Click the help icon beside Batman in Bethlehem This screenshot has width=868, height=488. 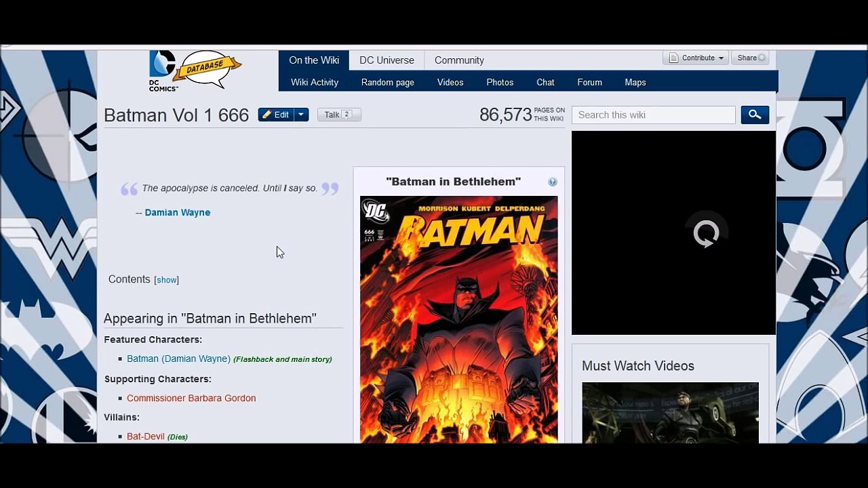point(553,182)
